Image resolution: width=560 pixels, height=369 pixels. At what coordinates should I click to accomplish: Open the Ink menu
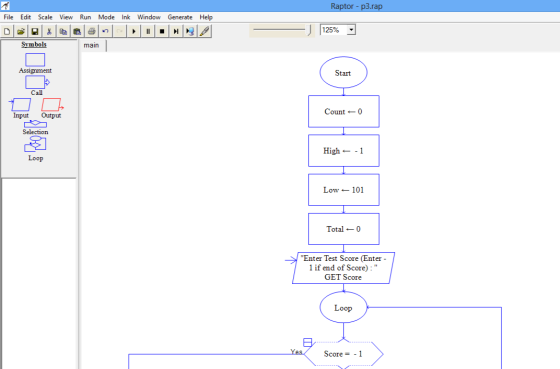tap(126, 17)
